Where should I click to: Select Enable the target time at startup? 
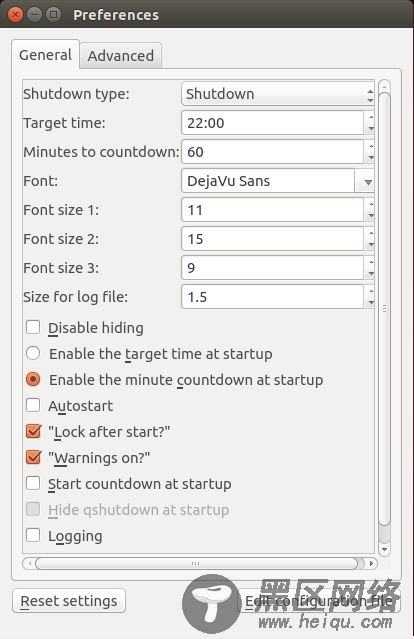33,353
